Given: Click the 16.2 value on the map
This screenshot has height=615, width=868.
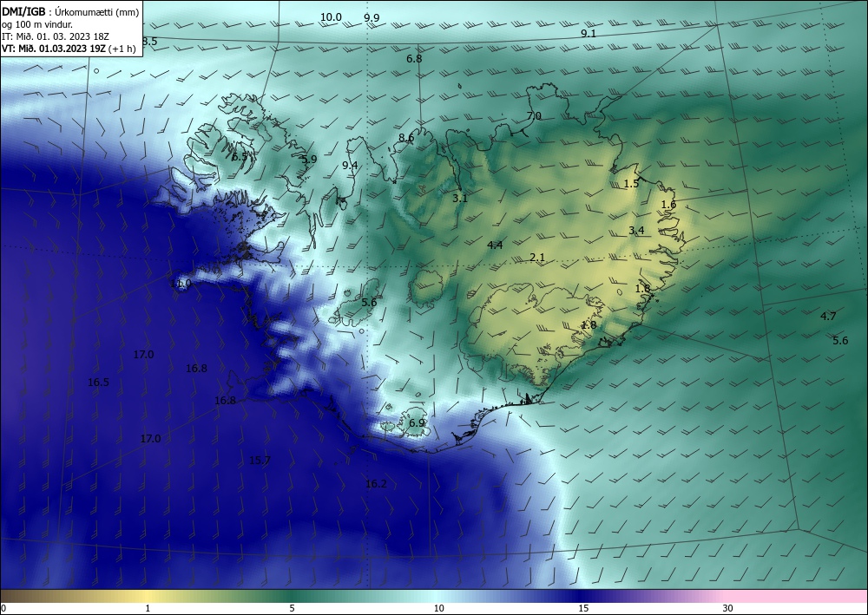Looking at the screenshot, I should tap(376, 484).
